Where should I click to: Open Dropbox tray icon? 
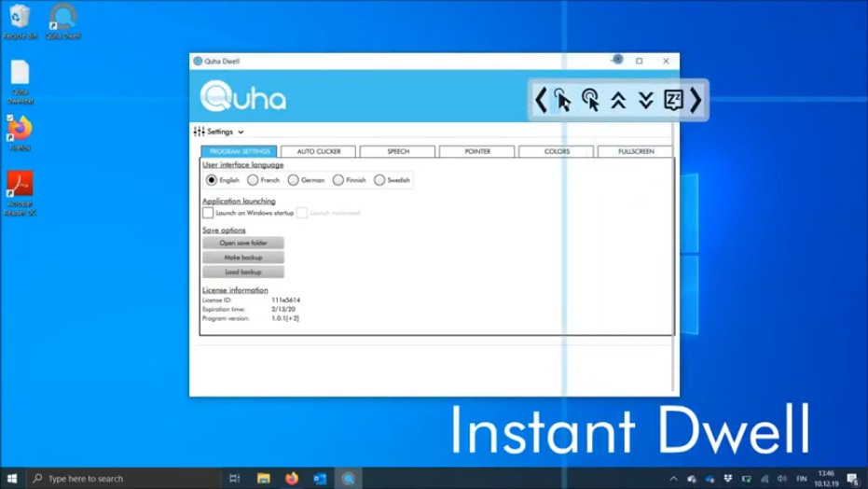728,479
